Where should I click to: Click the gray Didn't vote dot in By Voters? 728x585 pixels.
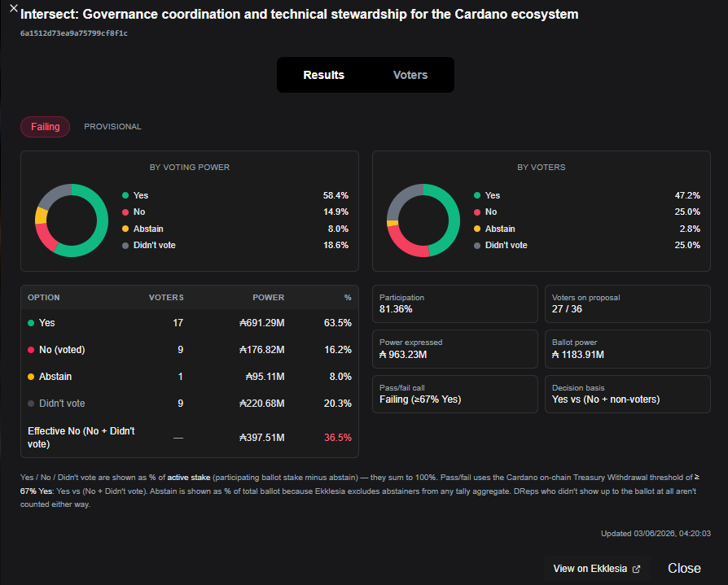[477, 246]
